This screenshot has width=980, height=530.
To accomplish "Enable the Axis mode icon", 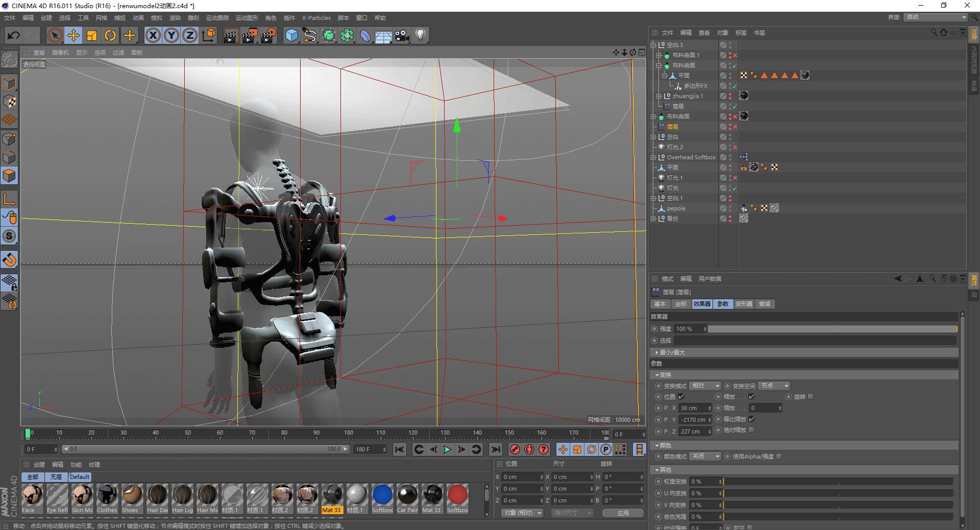I will tap(10, 199).
